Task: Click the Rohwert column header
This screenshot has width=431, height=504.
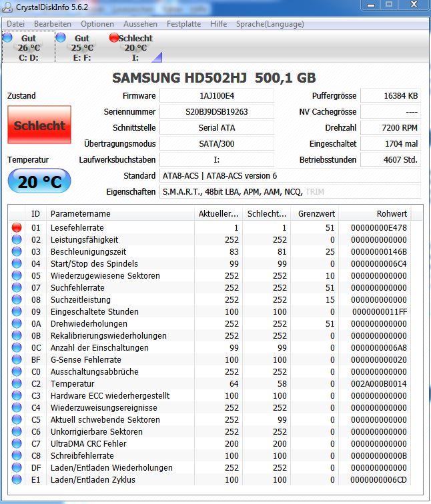Action: [x=375, y=214]
